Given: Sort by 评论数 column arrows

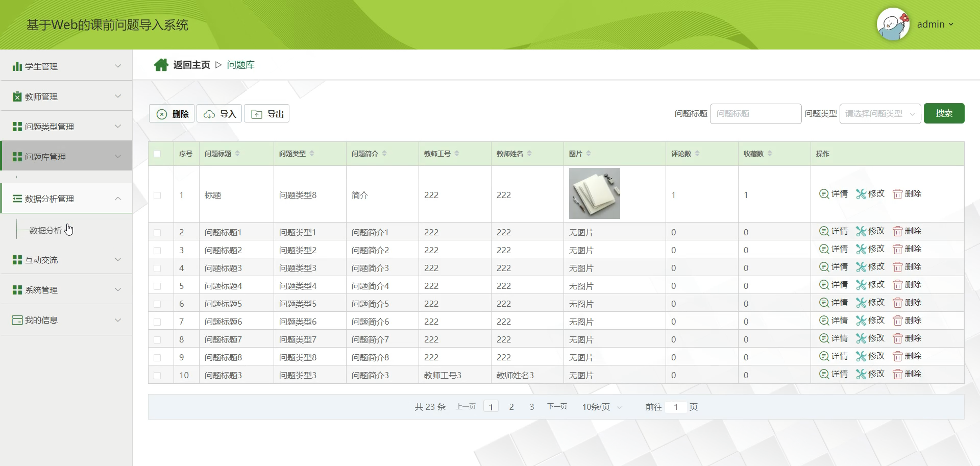Looking at the screenshot, I should (697, 154).
